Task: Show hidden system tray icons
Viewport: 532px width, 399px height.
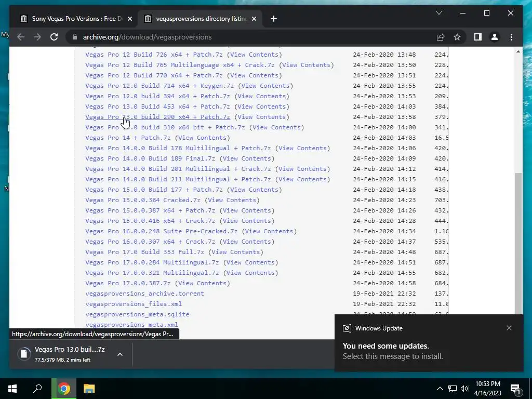Action: click(x=440, y=389)
